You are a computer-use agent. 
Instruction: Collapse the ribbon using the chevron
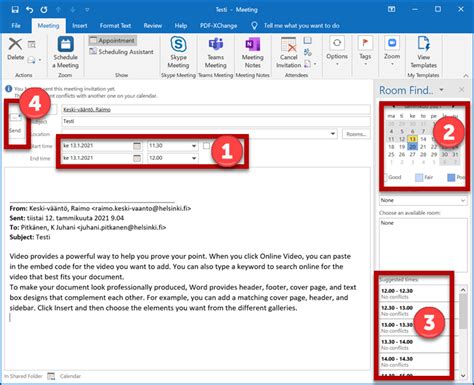tap(466, 76)
